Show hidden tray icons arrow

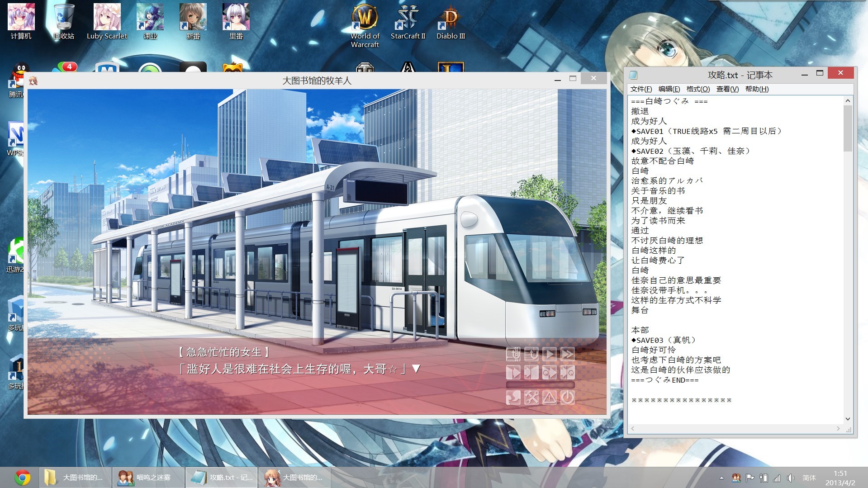click(x=721, y=478)
